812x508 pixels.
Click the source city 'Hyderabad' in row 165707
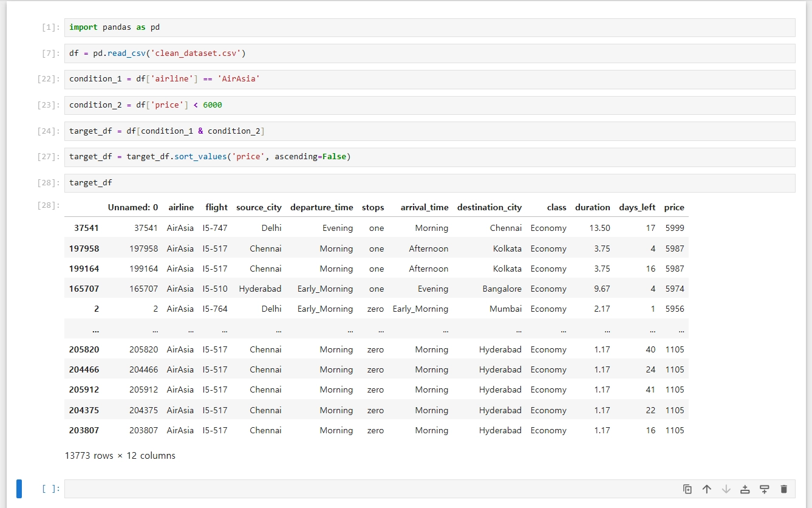click(x=260, y=289)
